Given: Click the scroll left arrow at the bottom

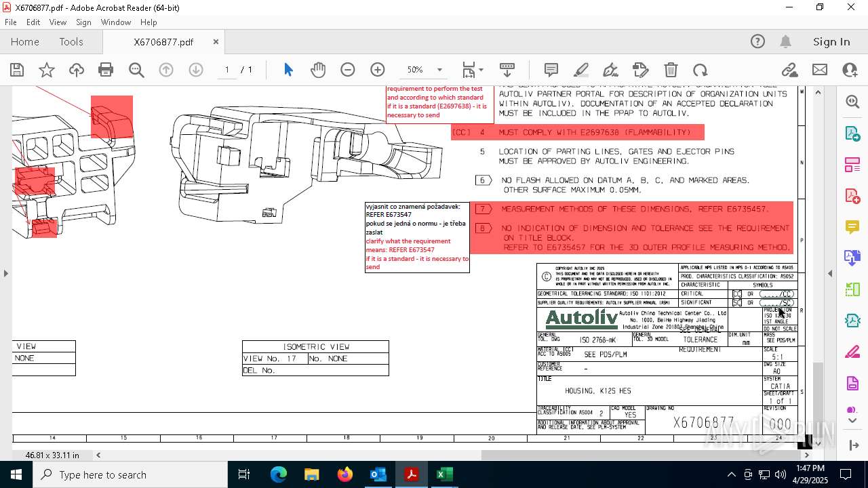Looking at the screenshot, I should [x=98, y=455].
